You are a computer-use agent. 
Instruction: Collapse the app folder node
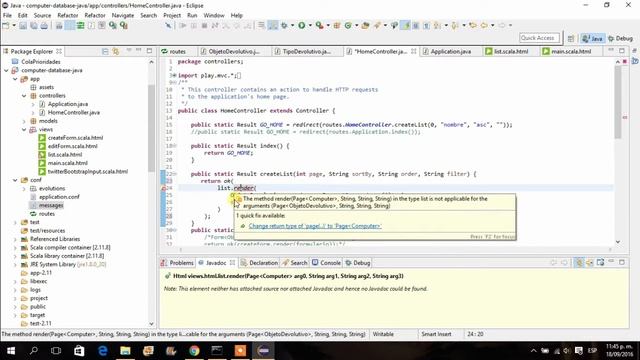click(15, 79)
